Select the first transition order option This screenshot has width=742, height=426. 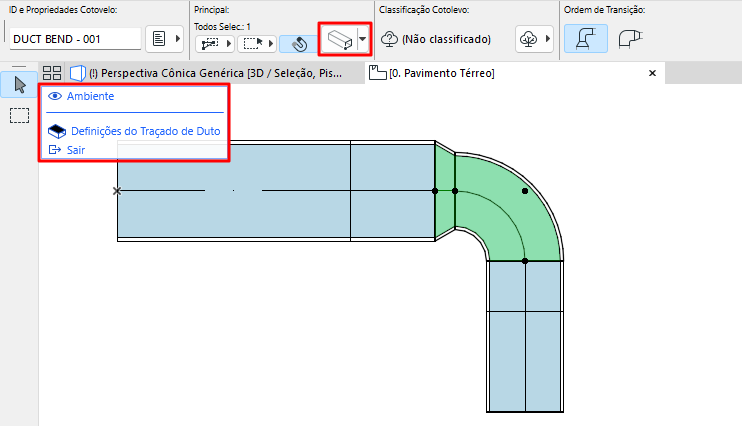pyautogui.click(x=586, y=39)
